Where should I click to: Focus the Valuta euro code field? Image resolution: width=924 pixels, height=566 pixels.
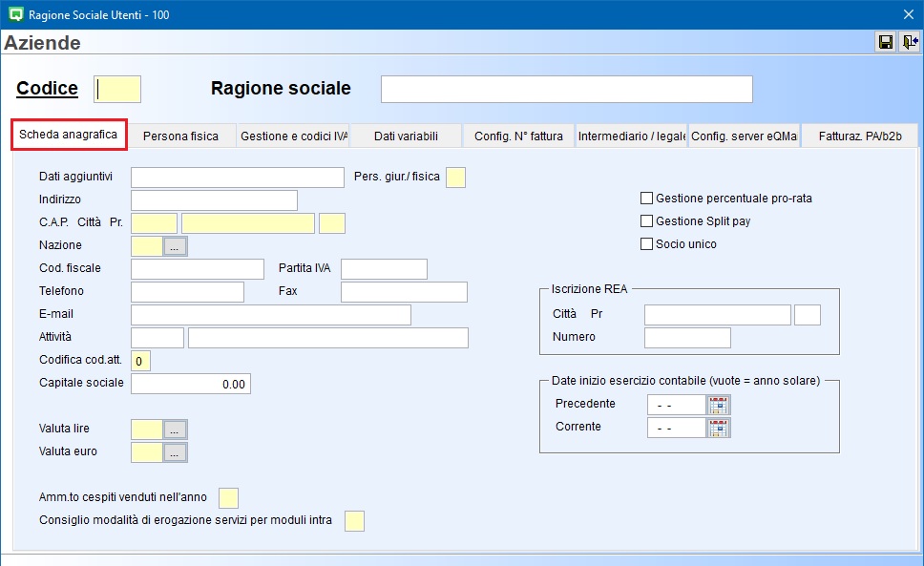[x=147, y=452]
